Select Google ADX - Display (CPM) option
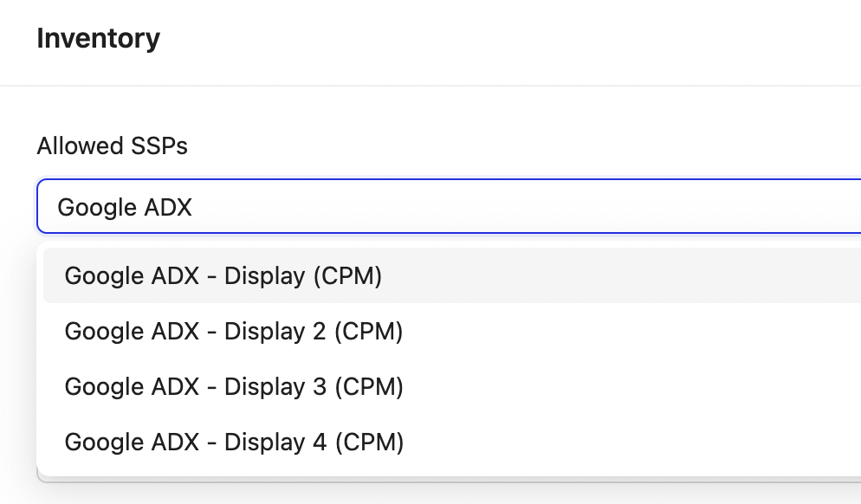This screenshot has height=504, width=861. (x=223, y=275)
